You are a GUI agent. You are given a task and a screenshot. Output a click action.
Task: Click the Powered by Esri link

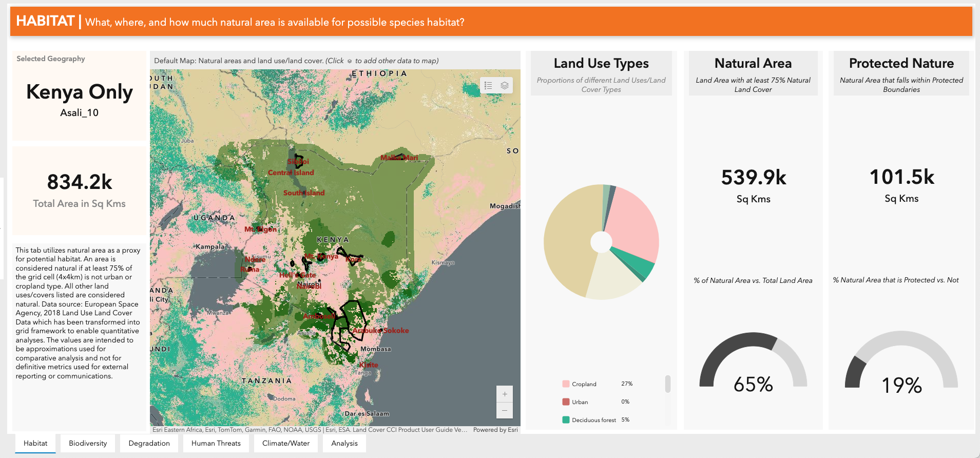pos(495,430)
